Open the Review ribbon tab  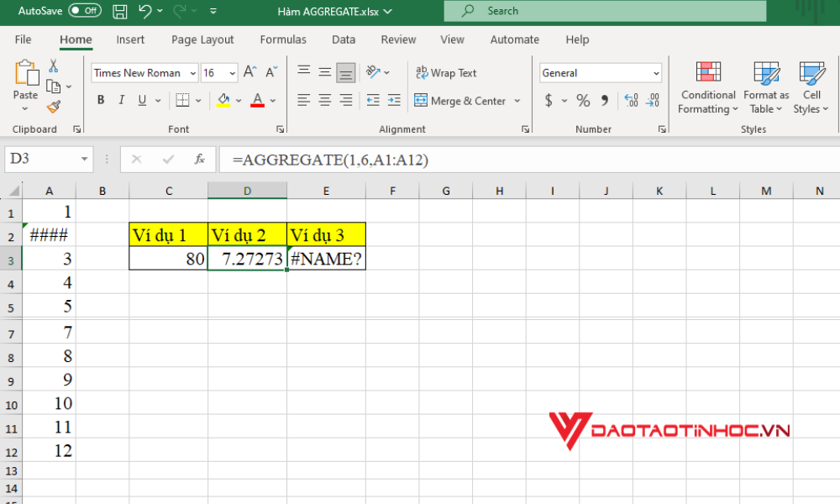(397, 39)
